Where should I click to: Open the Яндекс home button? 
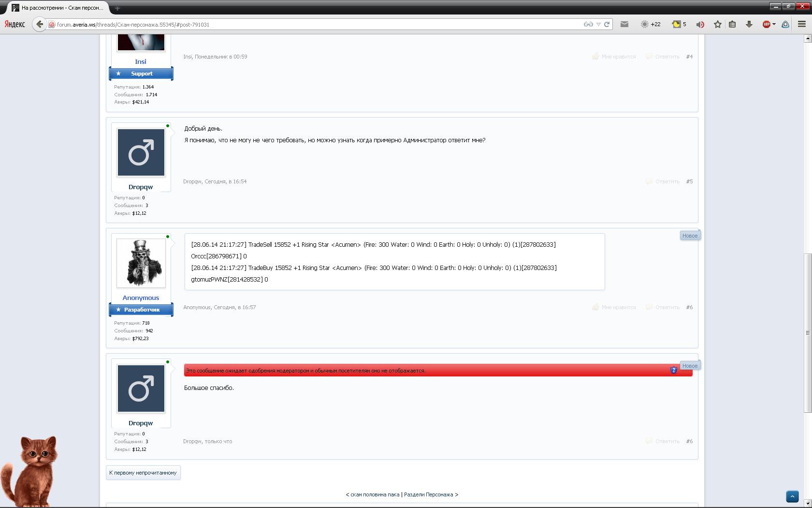pos(14,24)
